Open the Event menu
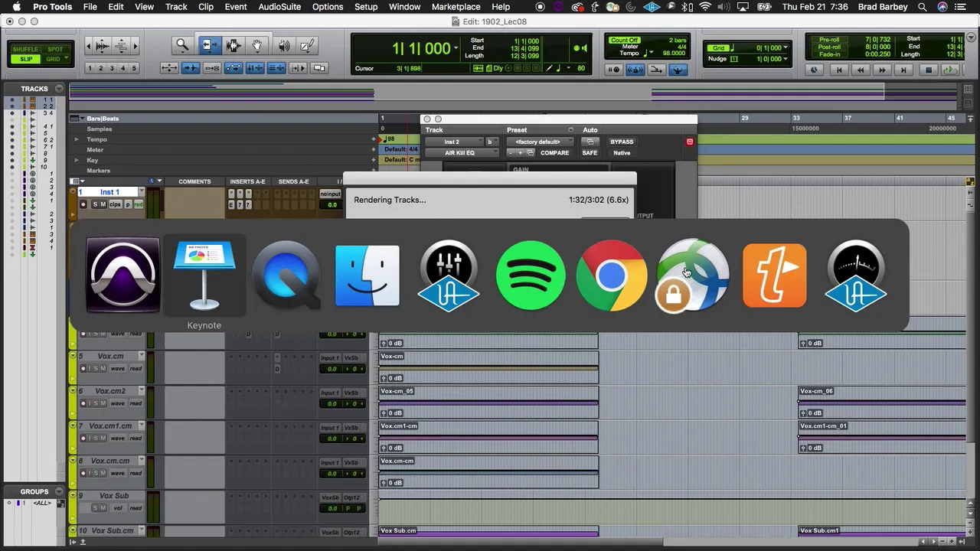 (x=236, y=7)
